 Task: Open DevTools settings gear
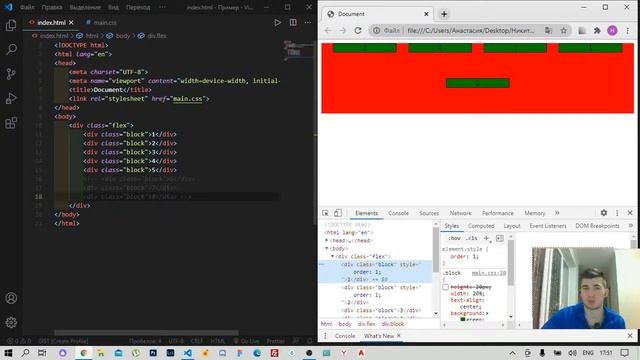[604, 213]
